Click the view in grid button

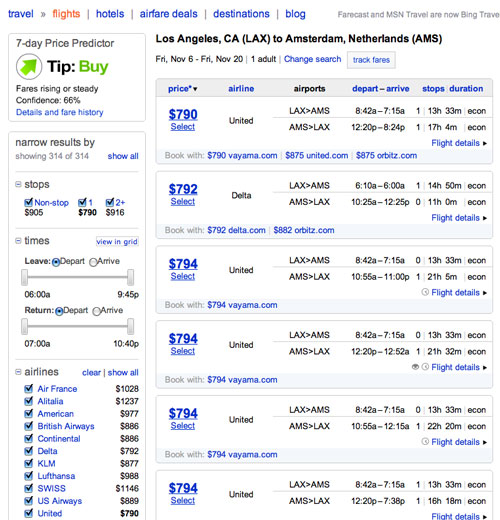(x=117, y=241)
